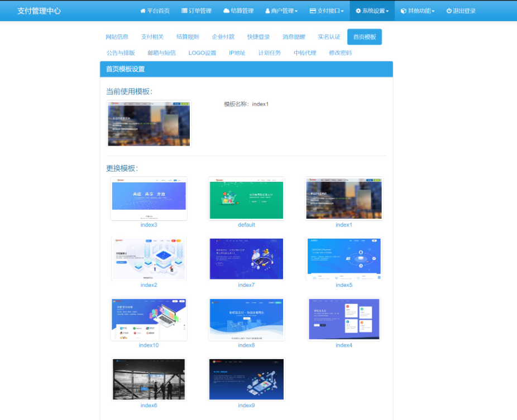This screenshot has height=420, width=517.
Task: Choose the index5 template thumbnail
Action: (344, 259)
